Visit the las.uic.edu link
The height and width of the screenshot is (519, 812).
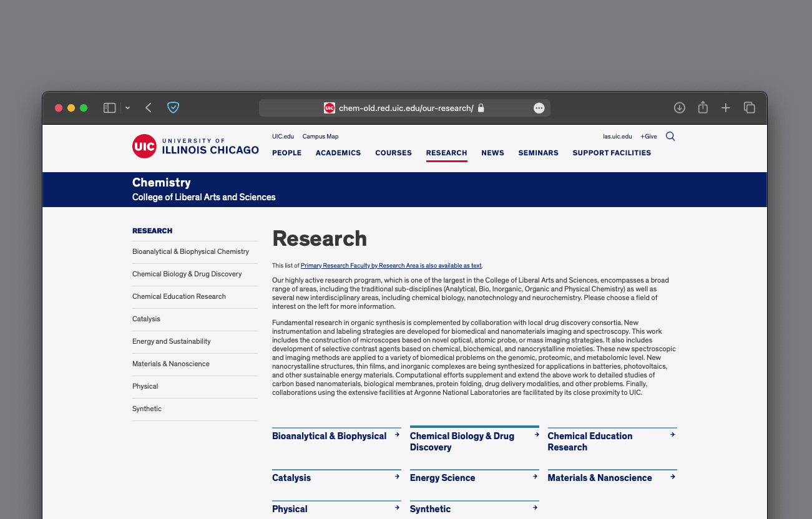click(x=617, y=137)
